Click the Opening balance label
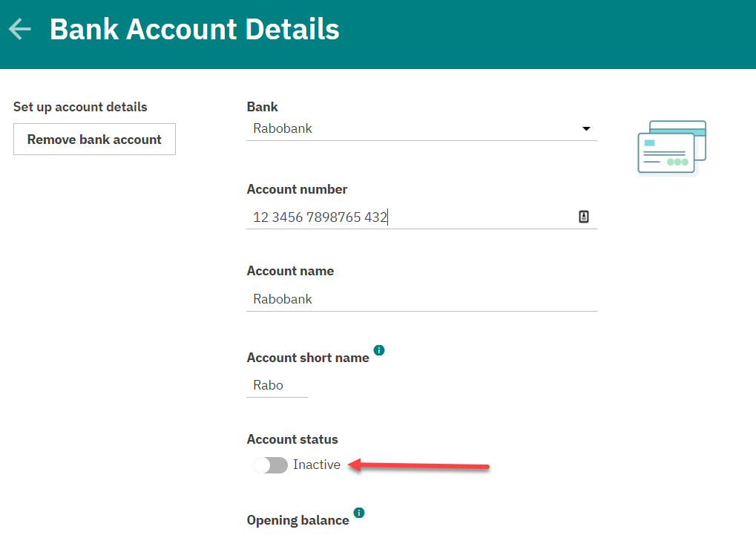 298,520
